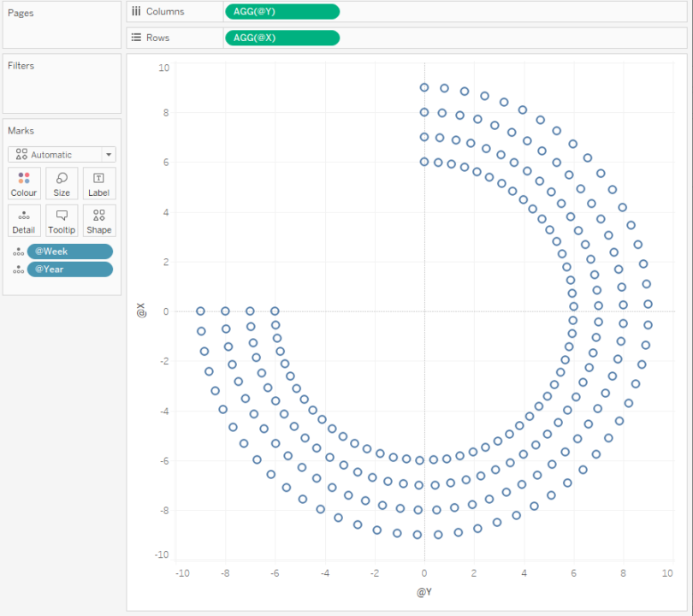Screen dimensions: 693x616
Task: Click the @X axis label
Action: pyautogui.click(x=142, y=311)
